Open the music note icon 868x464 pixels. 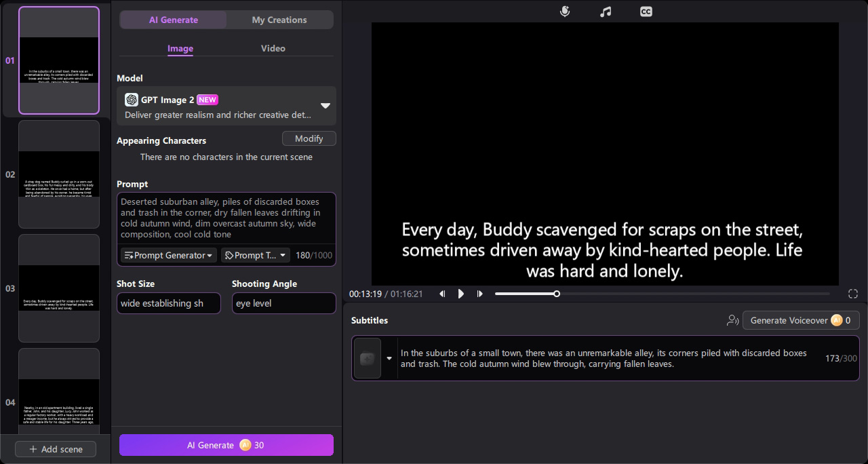[x=606, y=12]
